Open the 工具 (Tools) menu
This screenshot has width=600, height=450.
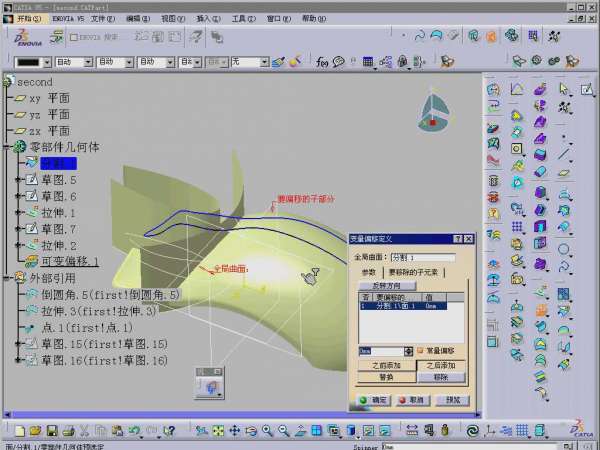244,18
